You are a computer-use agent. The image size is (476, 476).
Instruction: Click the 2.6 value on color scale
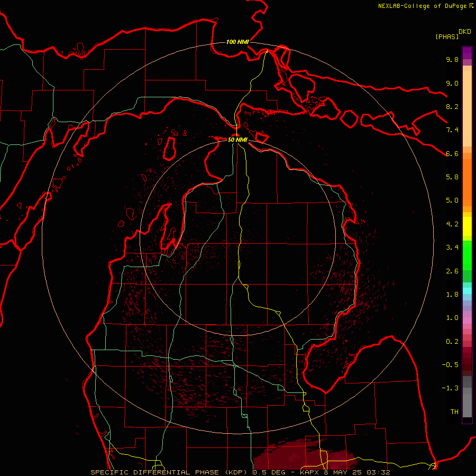452,271
